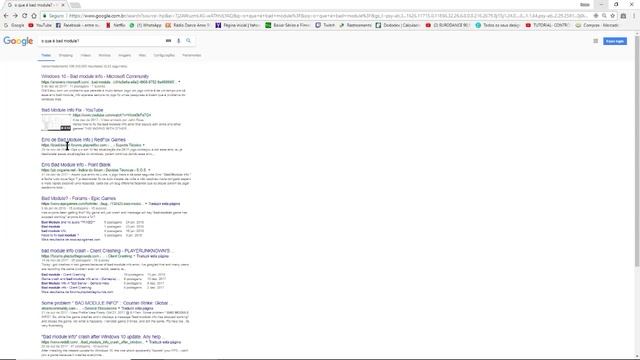Click the Fazer login button

pos(615,41)
